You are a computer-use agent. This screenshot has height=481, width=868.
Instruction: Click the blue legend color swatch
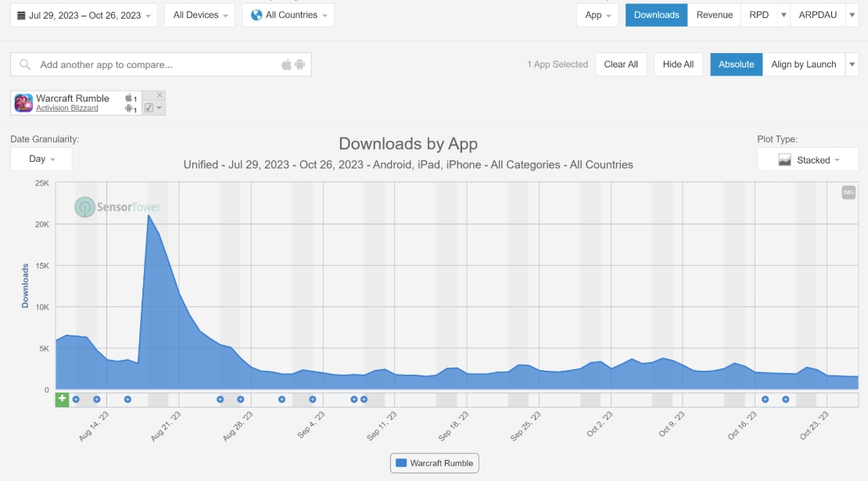401,463
